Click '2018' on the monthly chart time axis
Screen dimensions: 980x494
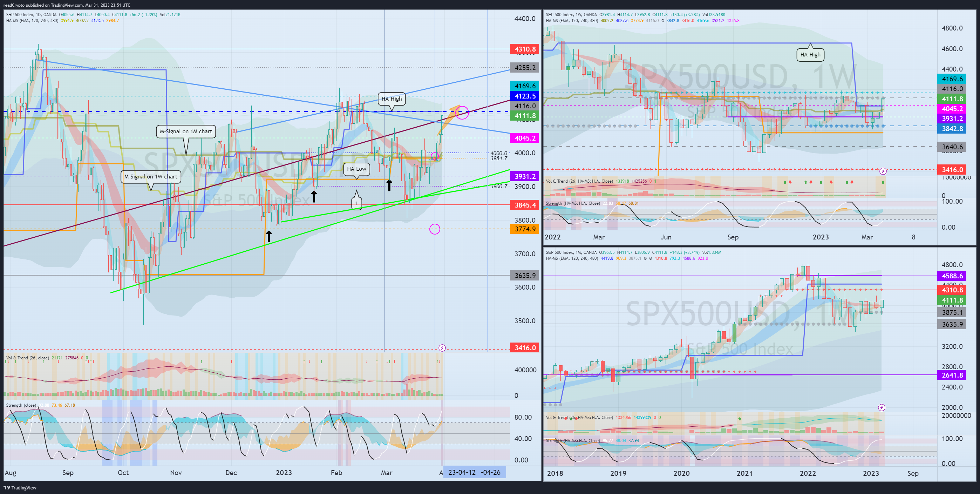click(555, 473)
